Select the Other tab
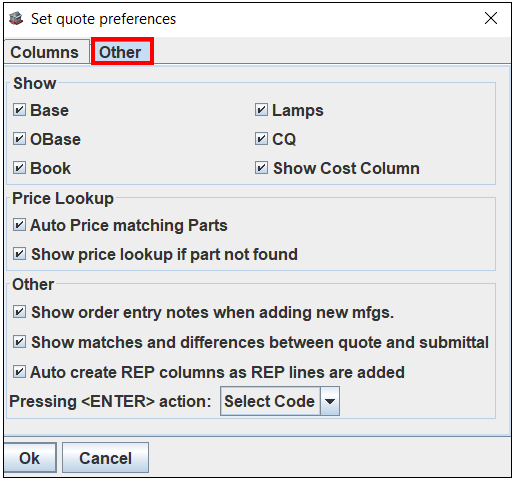Screen dimensions: 515x481 click(x=122, y=51)
